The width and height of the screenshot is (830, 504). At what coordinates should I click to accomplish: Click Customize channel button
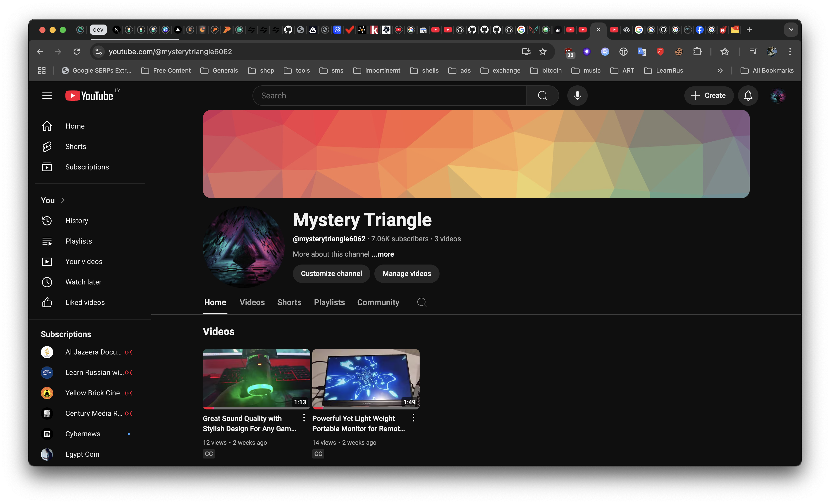click(x=331, y=273)
